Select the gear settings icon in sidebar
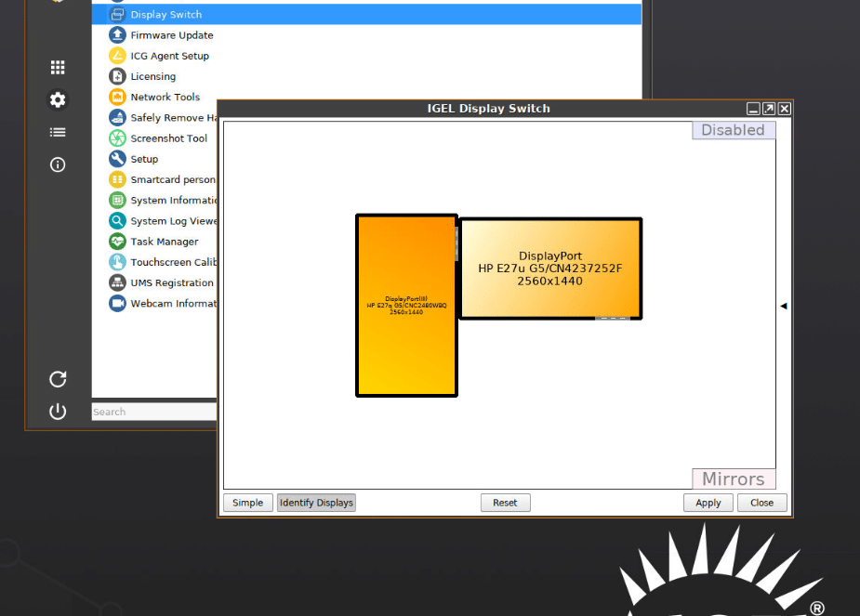860x616 pixels. coord(58,99)
